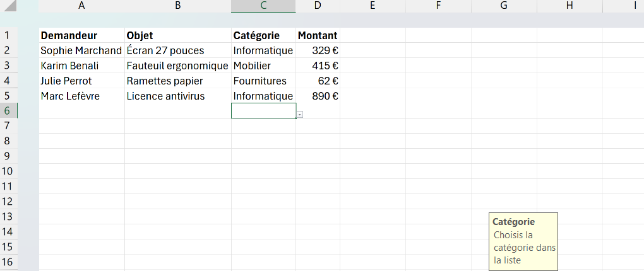
Task: Select column G header
Action: click(504, 6)
